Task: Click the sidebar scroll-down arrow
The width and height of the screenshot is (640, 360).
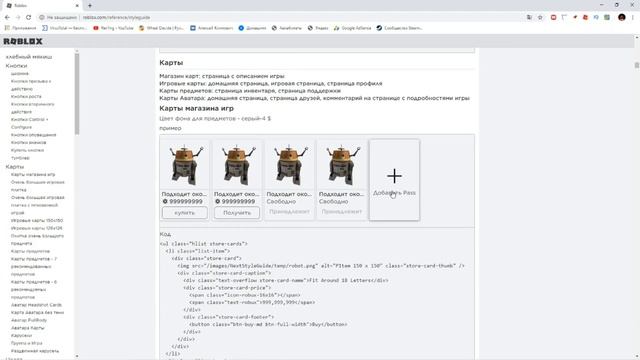Action: point(77,356)
